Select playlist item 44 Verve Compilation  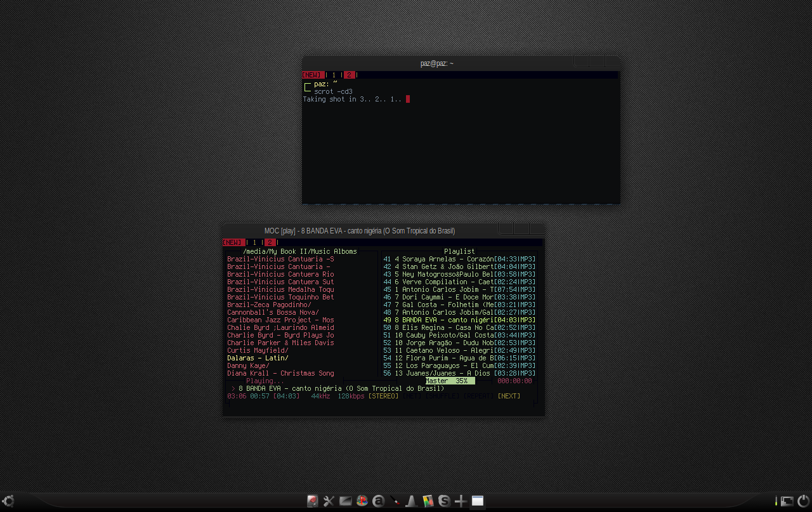459,282
